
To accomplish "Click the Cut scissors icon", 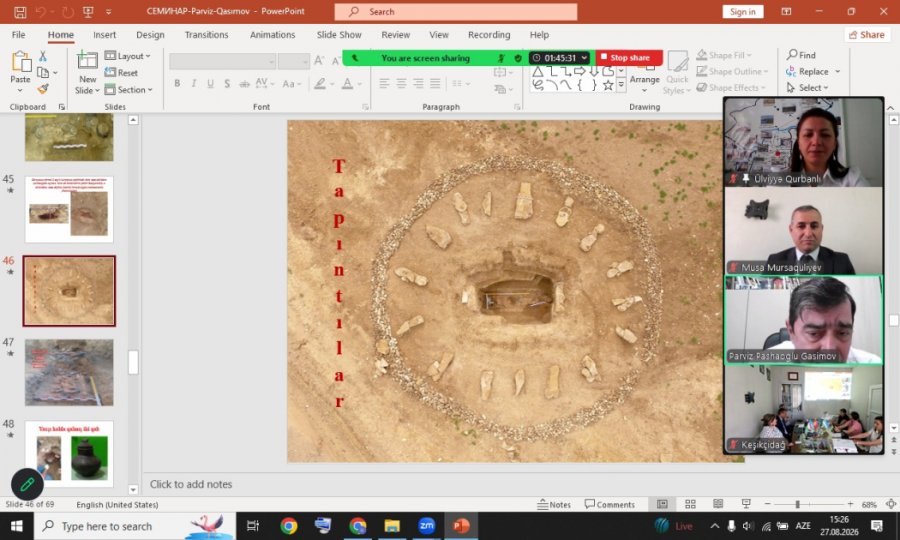I will (x=42, y=56).
